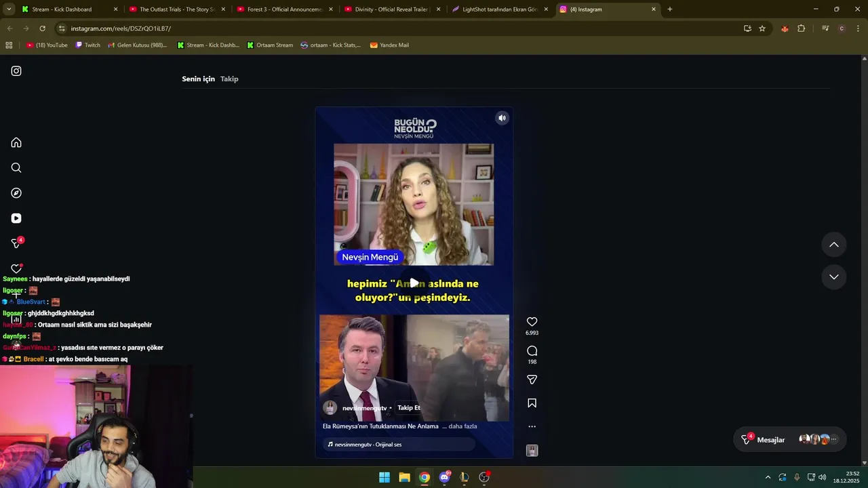Open the Yandex Mail bookmark

coord(389,45)
